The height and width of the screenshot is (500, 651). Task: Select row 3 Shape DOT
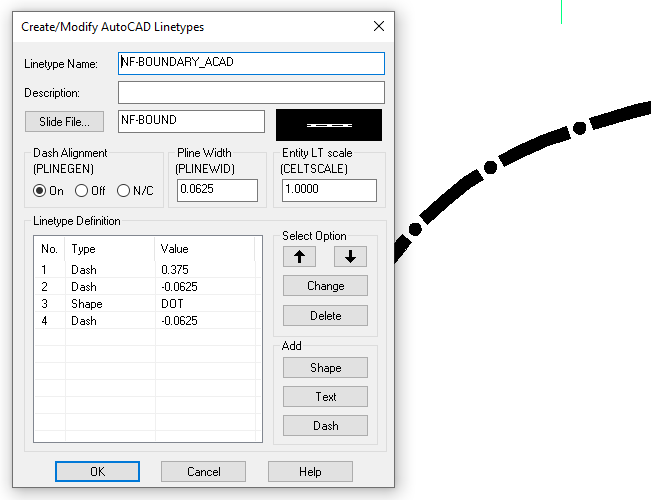(x=148, y=304)
